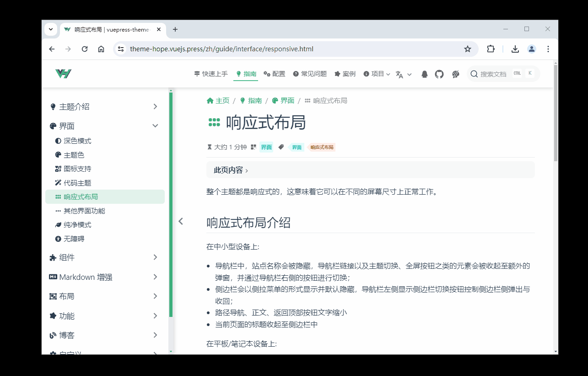Image resolution: width=588 pixels, height=376 pixels.
Task: Expand 组件 sidebar section
Action: pos(104,257)
